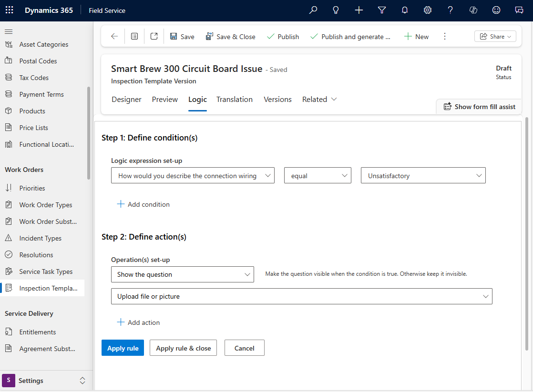
Task: Click Publish and generate
Action: (350, 36)
